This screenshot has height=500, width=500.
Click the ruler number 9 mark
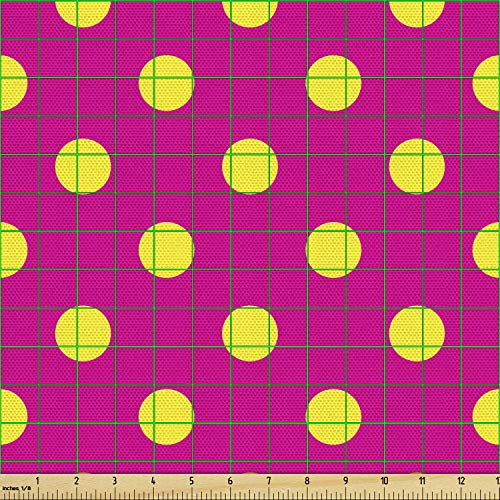346,481
